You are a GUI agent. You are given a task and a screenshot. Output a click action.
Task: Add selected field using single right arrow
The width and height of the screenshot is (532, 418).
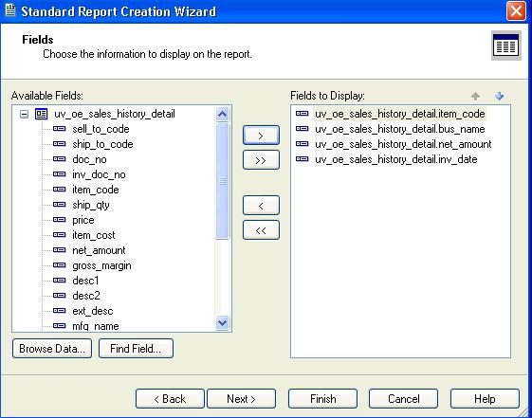pyautogui.click(x=261, y=136)
